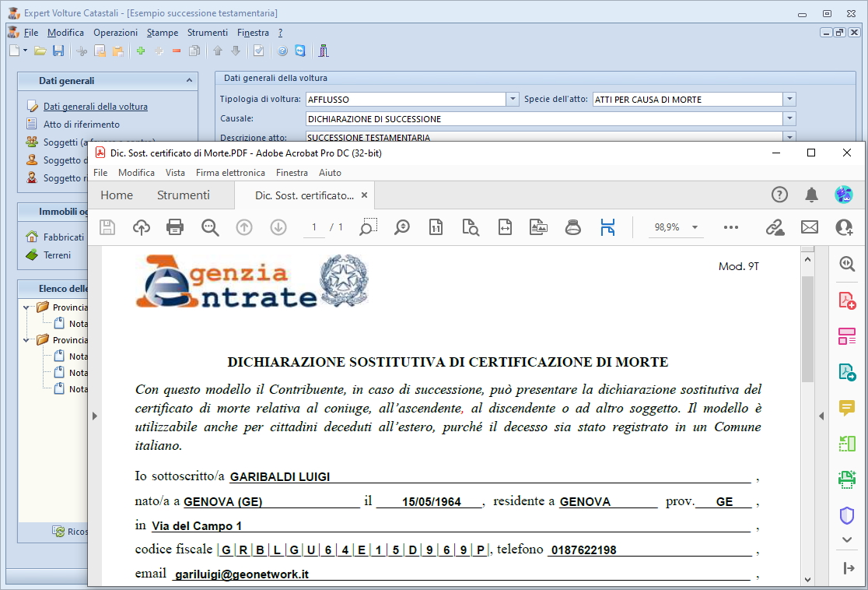Collapse the first Provincia tree node
The image size is (868, 590).
coord(26,307)
